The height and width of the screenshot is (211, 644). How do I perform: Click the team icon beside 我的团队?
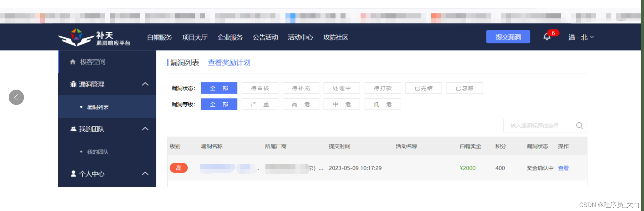point(73,129)
